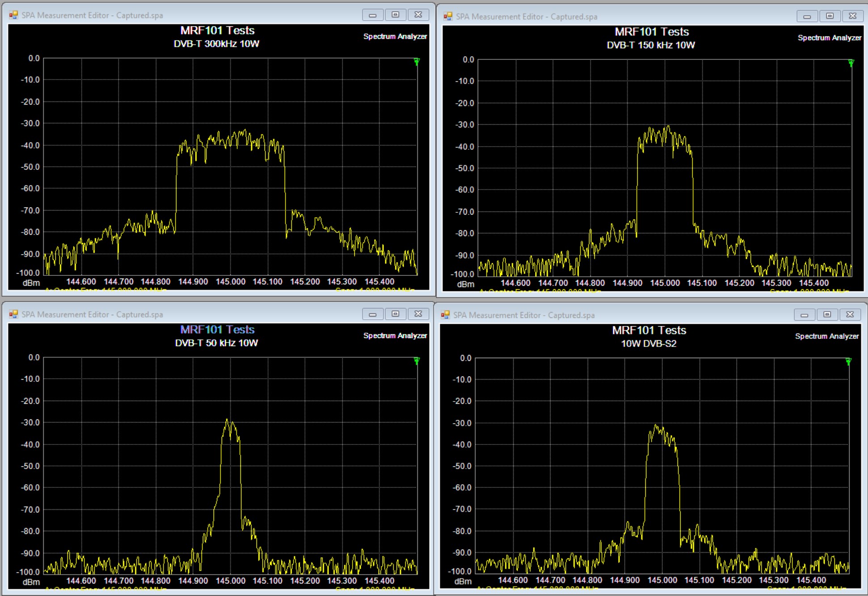Click the -30.0 axis label in DVB-T 150 kHz plot
868x596 pixels.
coord(465,125)
